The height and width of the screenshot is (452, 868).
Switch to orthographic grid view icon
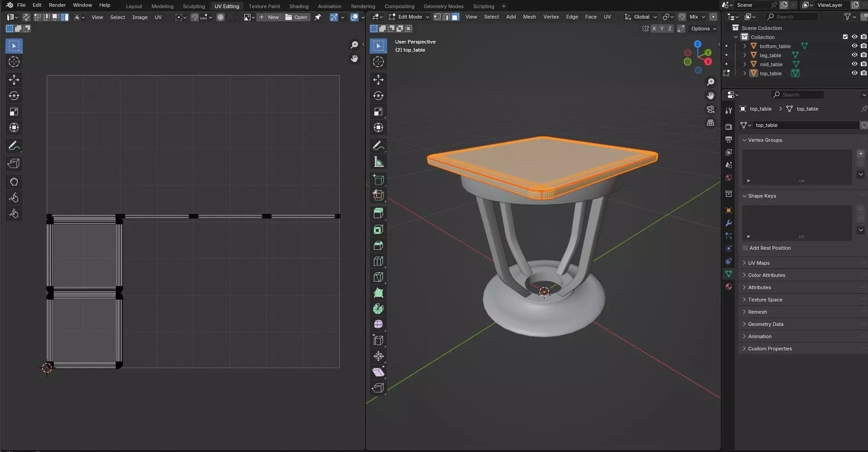711,123
